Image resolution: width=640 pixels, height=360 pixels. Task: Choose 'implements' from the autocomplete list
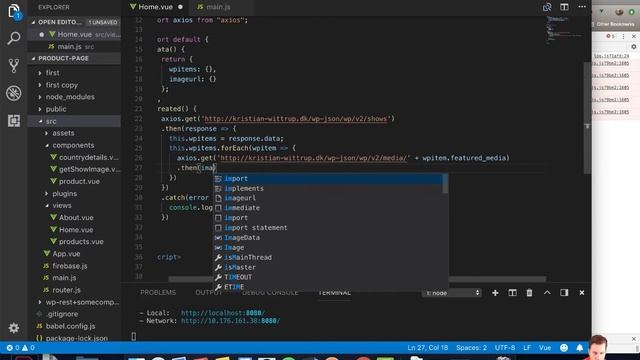(328, 188)
